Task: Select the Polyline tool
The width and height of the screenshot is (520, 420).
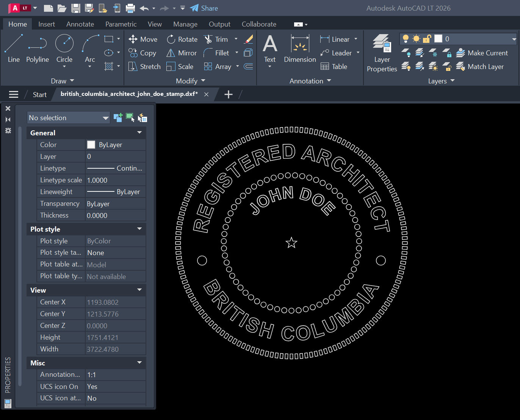Action: tap(38, 49)
